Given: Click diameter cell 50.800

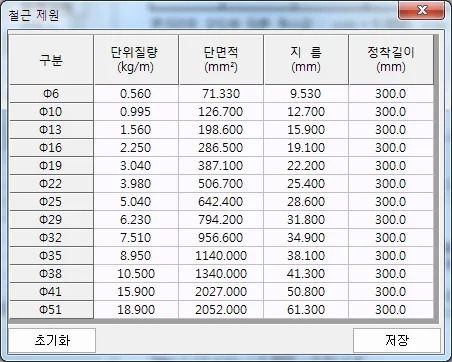Looking at the screenshot, I should (306, 292).
